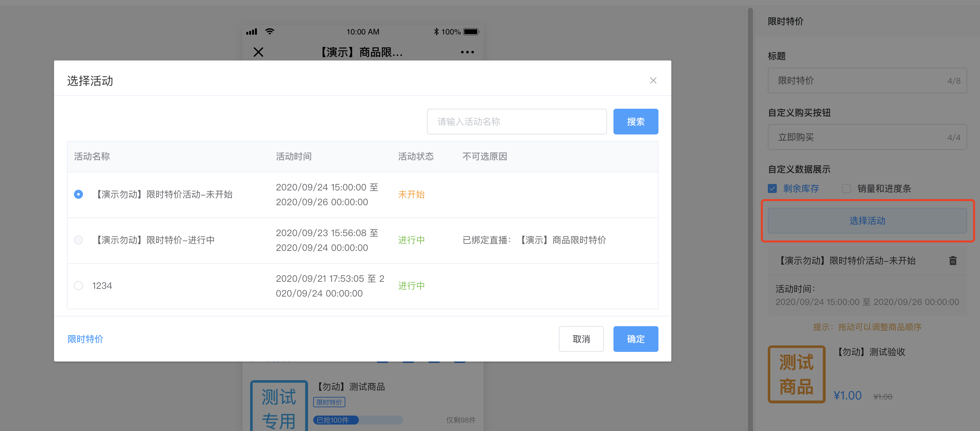
Task: Click the 选择活动 button in the right panel
Action: click(x=867, y=220)
